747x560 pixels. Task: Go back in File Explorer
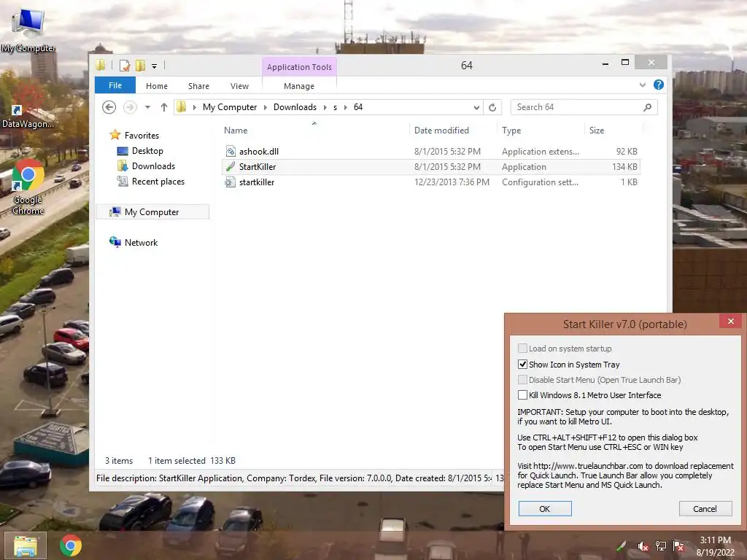click(x=109, y=107)
